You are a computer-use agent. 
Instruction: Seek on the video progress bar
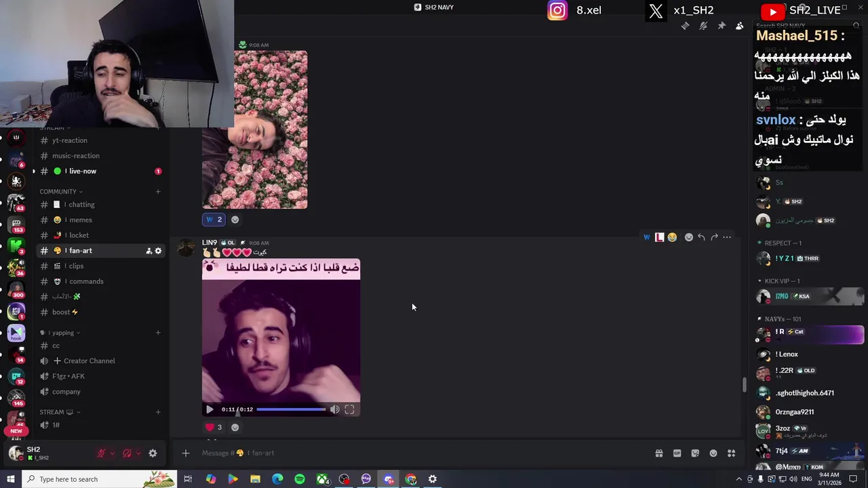292,409
